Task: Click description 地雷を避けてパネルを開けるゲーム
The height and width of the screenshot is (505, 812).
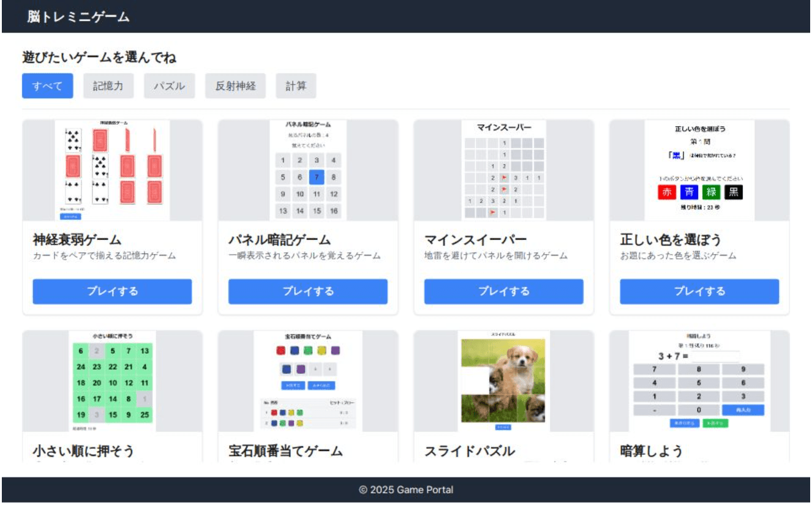Action: point(496,256)
